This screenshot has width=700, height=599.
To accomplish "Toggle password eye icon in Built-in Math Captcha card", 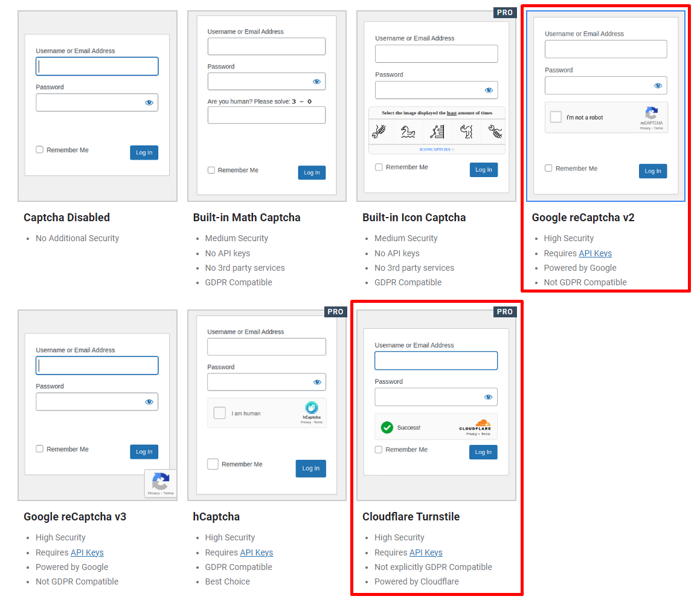I will point(317,82).
